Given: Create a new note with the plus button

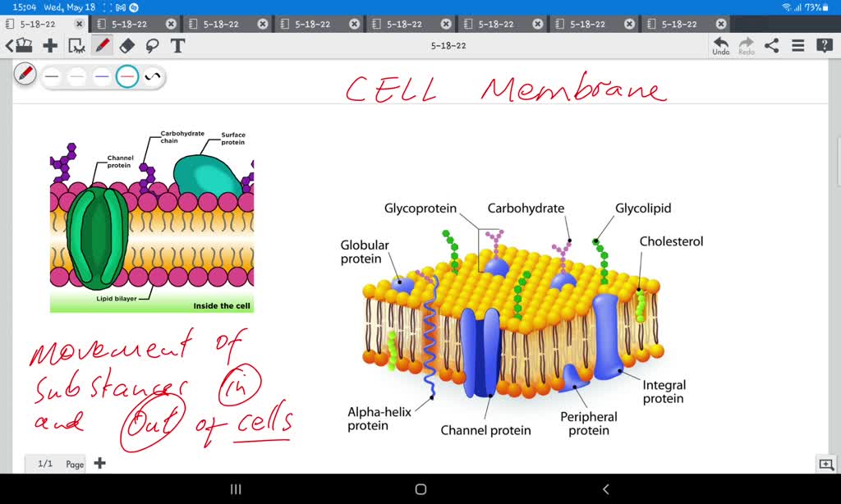Looking at the screenshot, I should (x=51, y=45).
